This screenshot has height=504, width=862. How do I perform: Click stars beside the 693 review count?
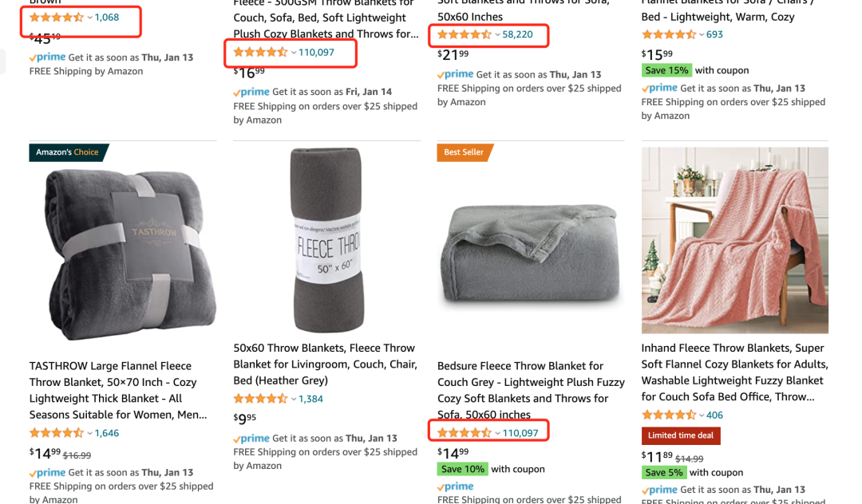[x=669, y=34]
